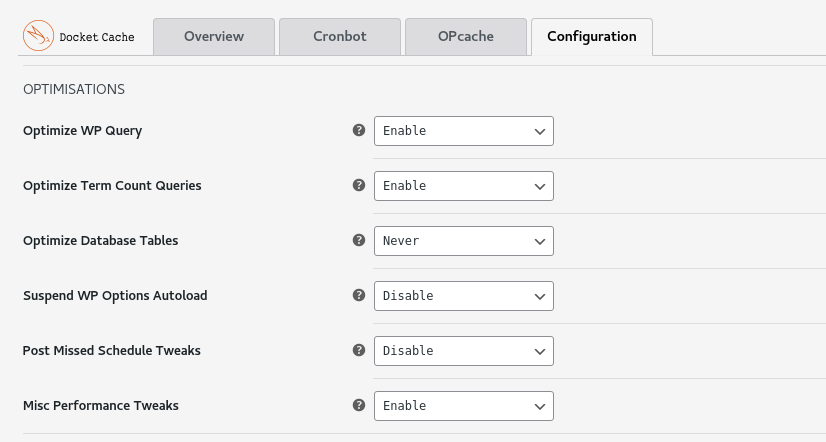
Task: Open help icon for Optimize Database Tables
Action: (x=359, y=240)
